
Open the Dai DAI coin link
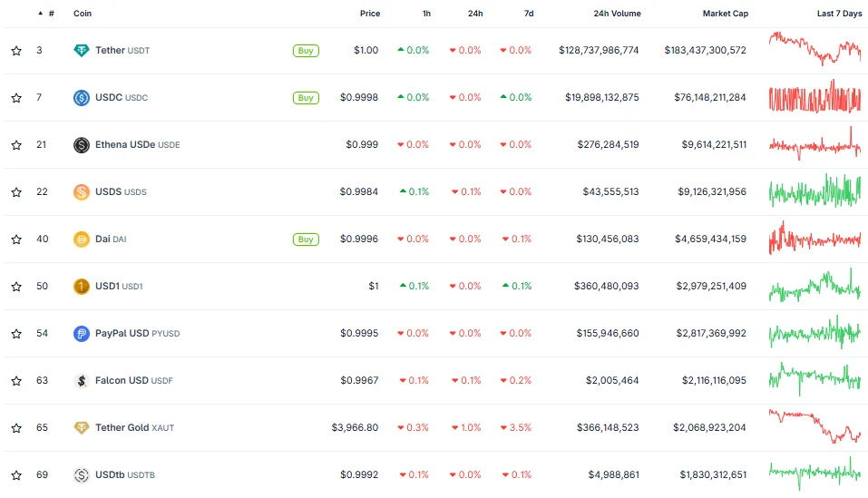[x=111, y=239]
